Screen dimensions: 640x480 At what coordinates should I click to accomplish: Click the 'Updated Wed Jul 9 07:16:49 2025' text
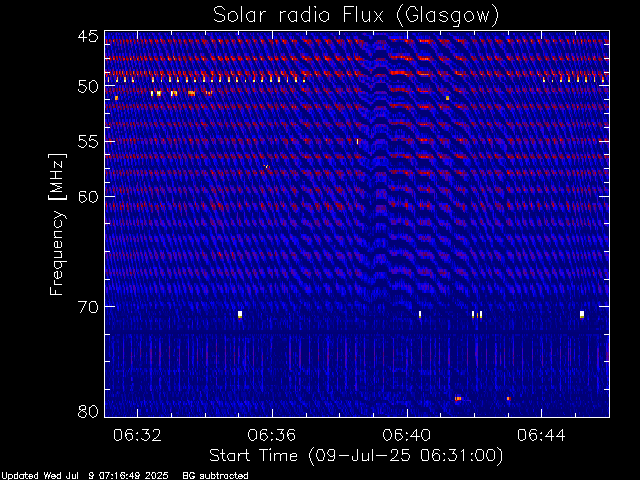point(84,476)
